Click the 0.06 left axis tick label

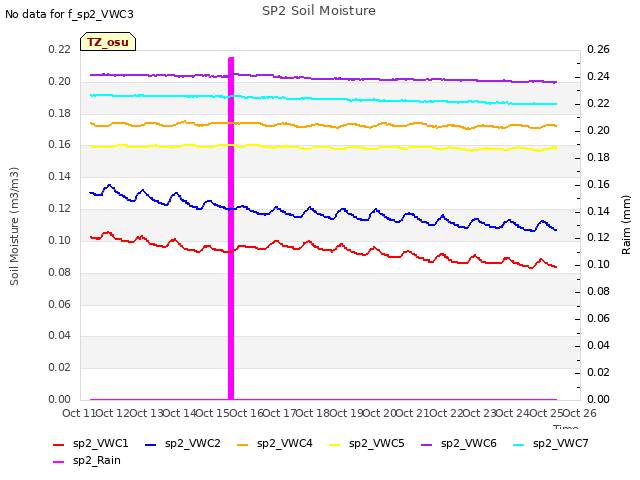coord(60,304)
